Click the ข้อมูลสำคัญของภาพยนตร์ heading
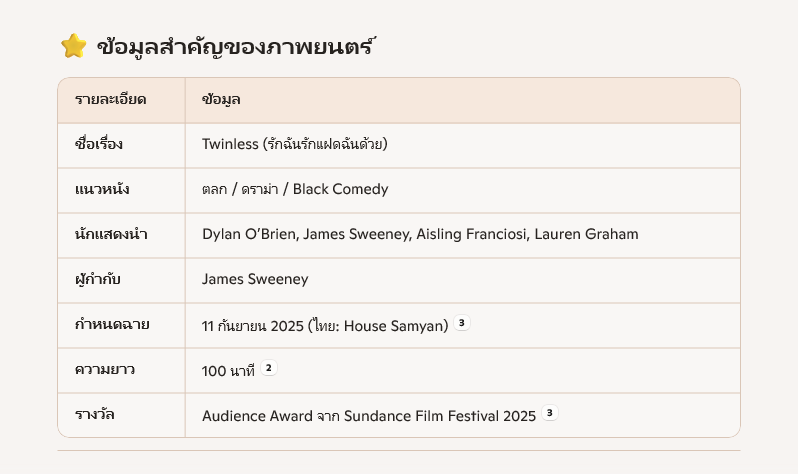Screen dimensions: 798x474 (237, 47)
